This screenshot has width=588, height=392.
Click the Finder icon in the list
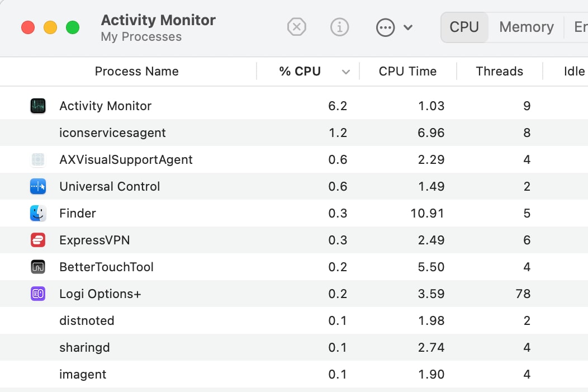tap(38, 213)
